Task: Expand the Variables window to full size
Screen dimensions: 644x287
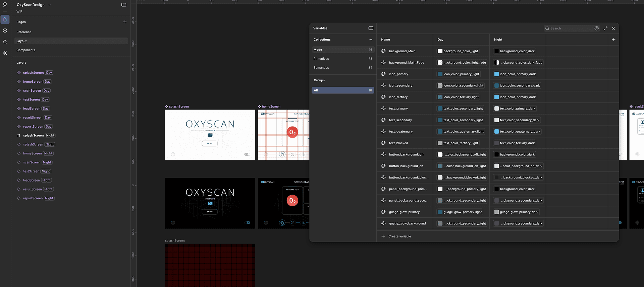Action: 605,28
